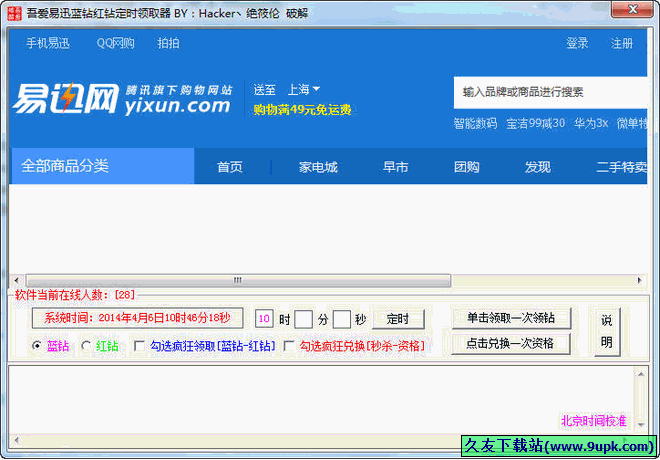
Task: Click the log area scroll left arrow
Action: [16, 440]
